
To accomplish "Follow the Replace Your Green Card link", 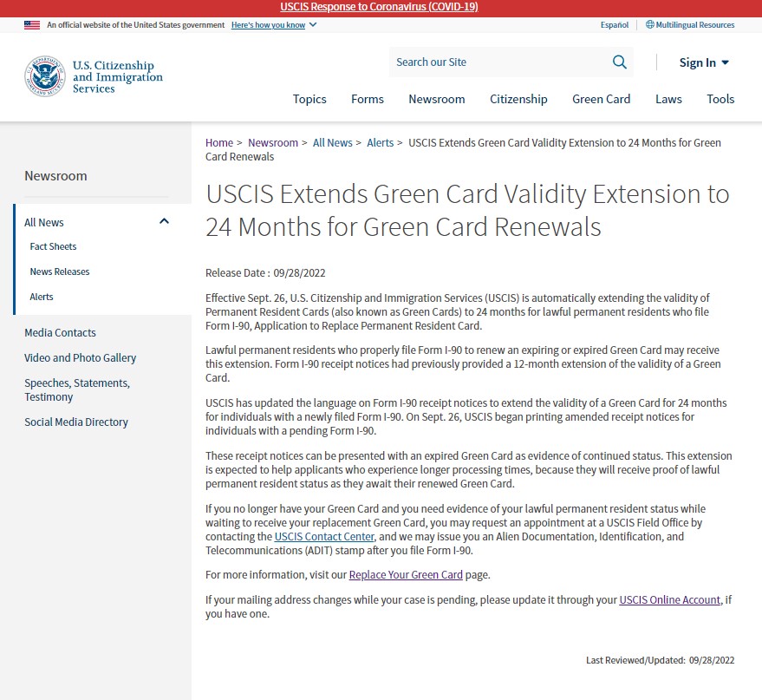I will [406, 574].
